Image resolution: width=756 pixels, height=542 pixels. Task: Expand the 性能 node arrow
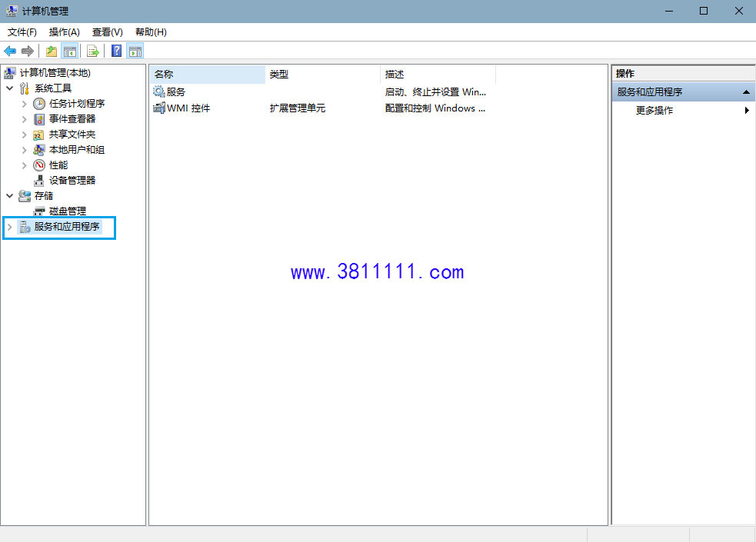pyautogui.click(x=24, y=165)
